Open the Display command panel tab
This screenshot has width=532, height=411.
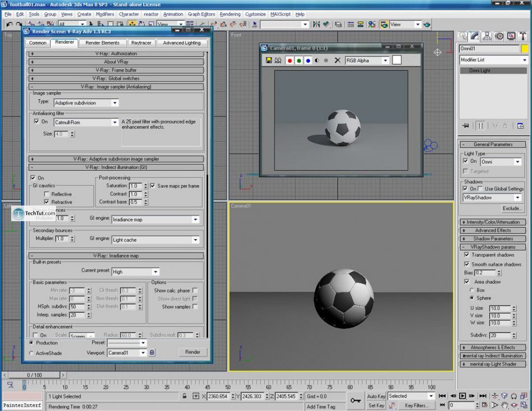tap(511, 36)
